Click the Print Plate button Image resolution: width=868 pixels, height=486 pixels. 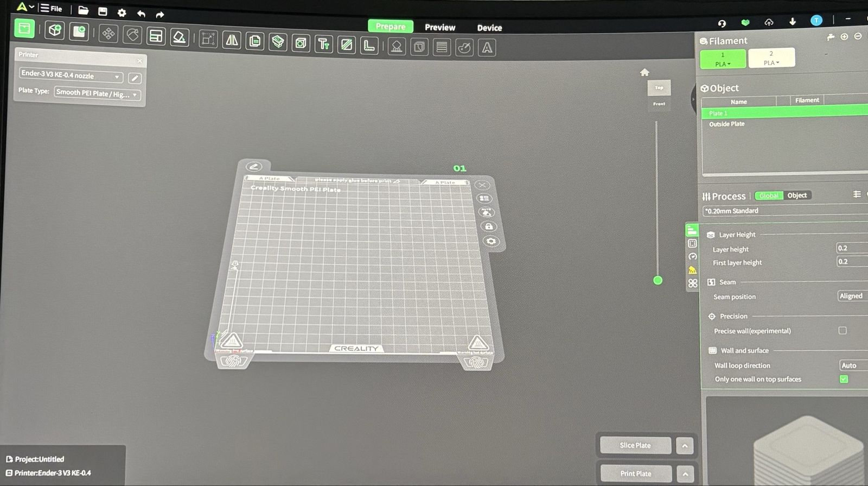pos(636,474)
